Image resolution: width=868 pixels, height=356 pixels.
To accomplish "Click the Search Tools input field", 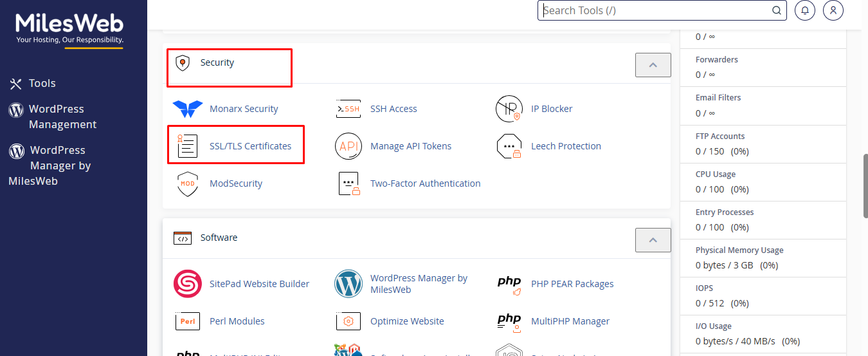I will coord(656,10).
